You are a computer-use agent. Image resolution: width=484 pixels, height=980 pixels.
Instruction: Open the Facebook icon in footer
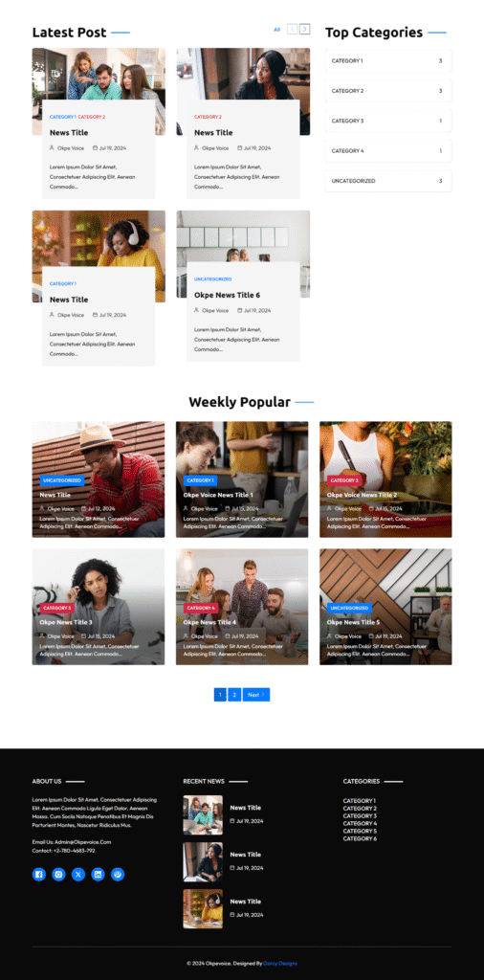[38, 875]
